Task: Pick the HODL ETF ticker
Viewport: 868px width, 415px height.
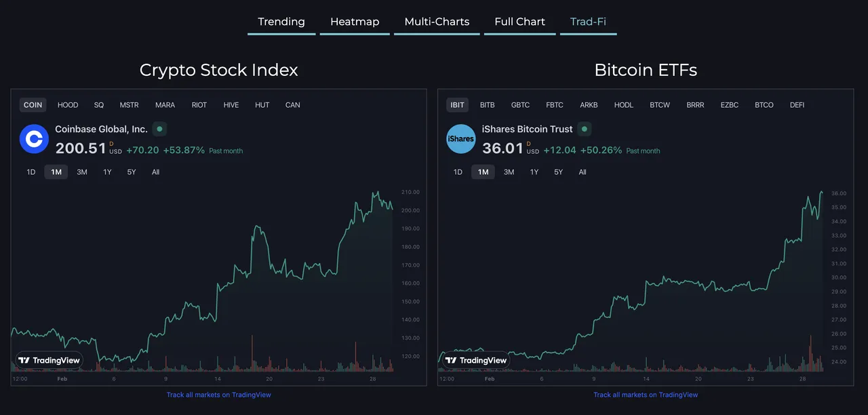Action: (x=624, y=105)
